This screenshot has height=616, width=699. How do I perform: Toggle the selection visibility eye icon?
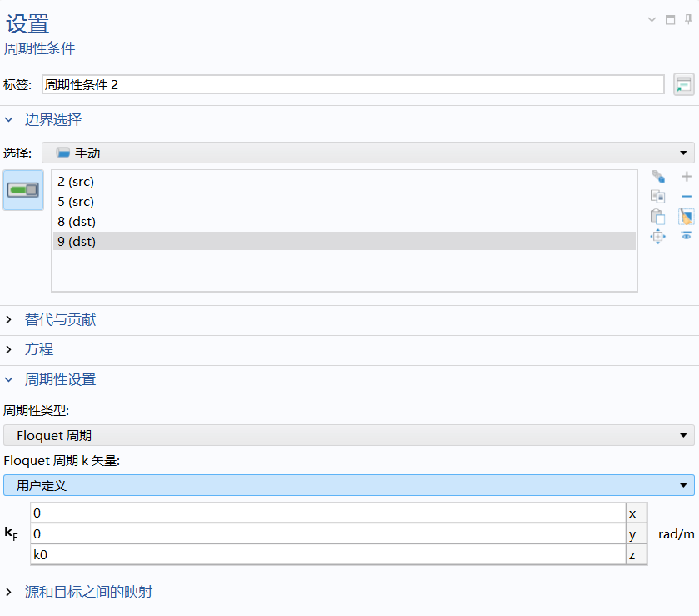(687, 235)
